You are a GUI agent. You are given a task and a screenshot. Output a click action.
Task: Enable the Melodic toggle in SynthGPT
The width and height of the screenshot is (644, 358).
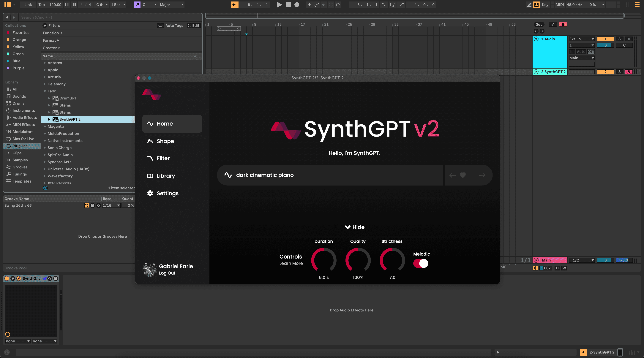click(421, 263)
